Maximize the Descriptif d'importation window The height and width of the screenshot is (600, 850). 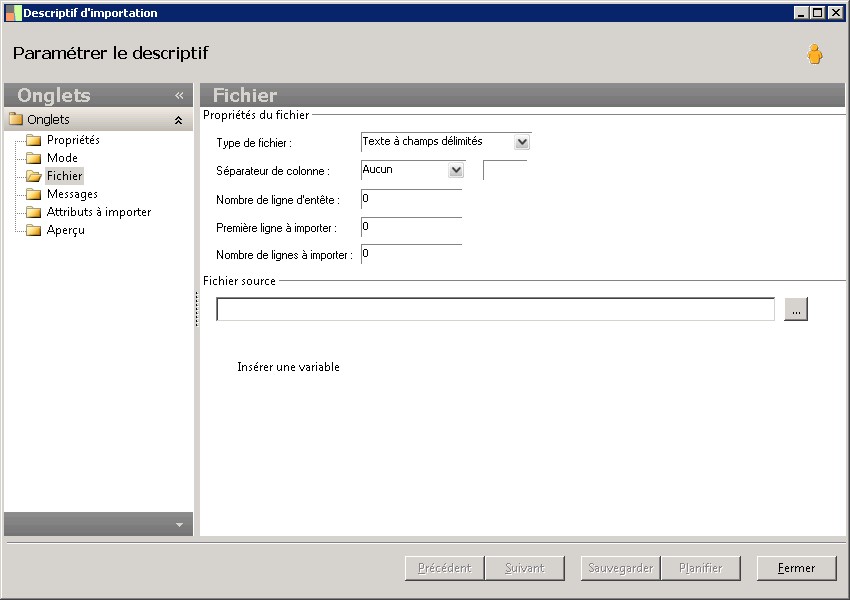(x=817, y=13)
